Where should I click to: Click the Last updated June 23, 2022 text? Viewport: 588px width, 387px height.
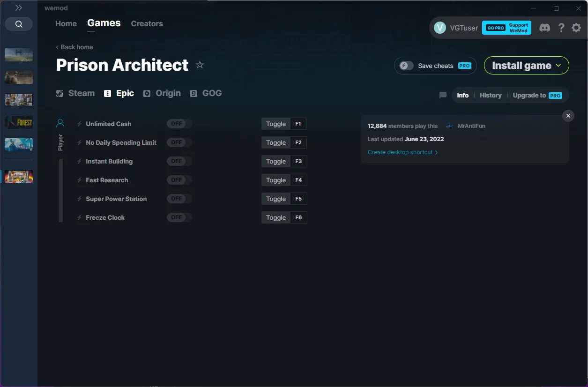tap(406, 139)
